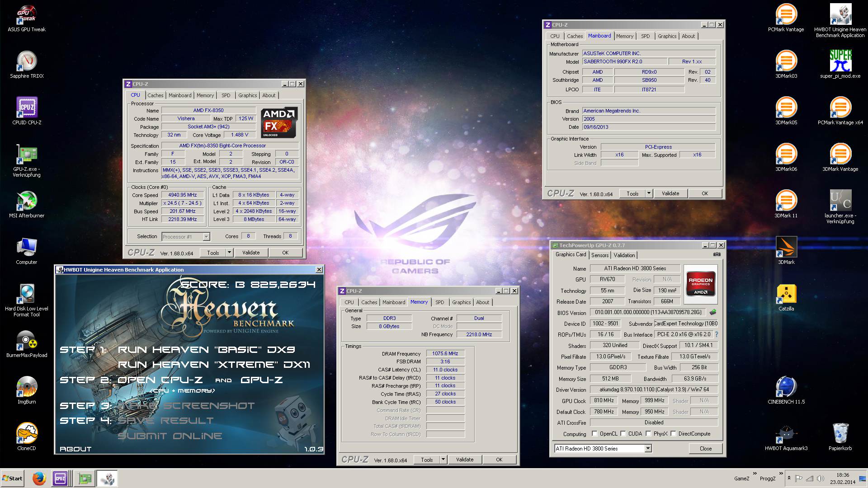Expand the ATI Radeon HD 3800 Series dropdown

pyautogui.click(x=648, y=448)
